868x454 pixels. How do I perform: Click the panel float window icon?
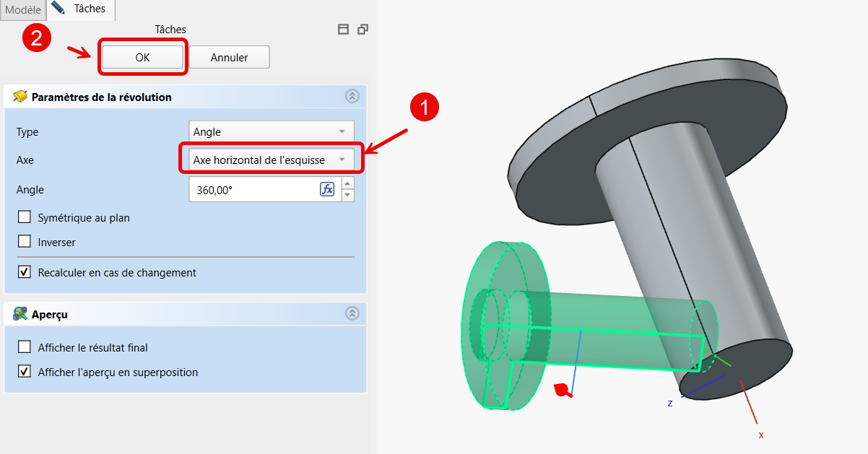363,30
